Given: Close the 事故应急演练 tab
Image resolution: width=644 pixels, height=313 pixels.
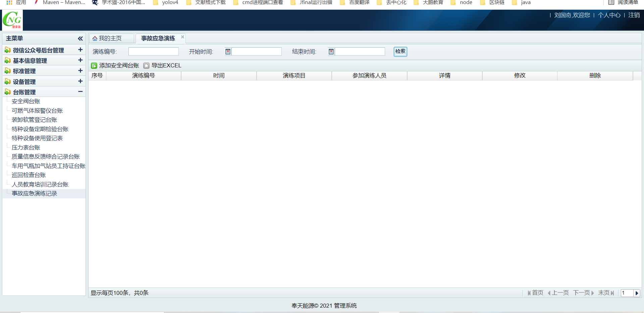Looking at the screenshot, I should 182,37.
